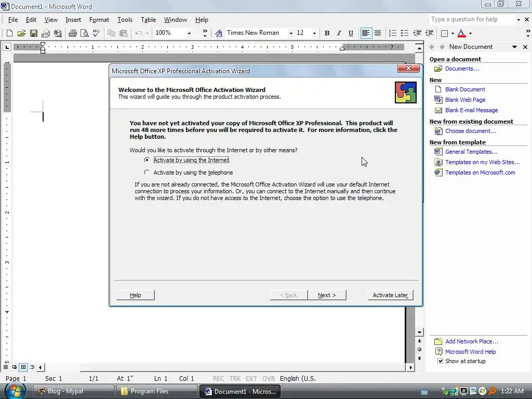Center align the text
Image resolution: width=532 pixels, height=399 pixels.
click(x=378, y=33)
